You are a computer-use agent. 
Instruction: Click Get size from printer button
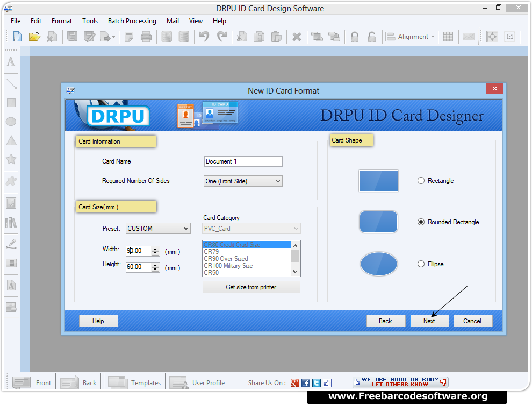pos(251,287)
